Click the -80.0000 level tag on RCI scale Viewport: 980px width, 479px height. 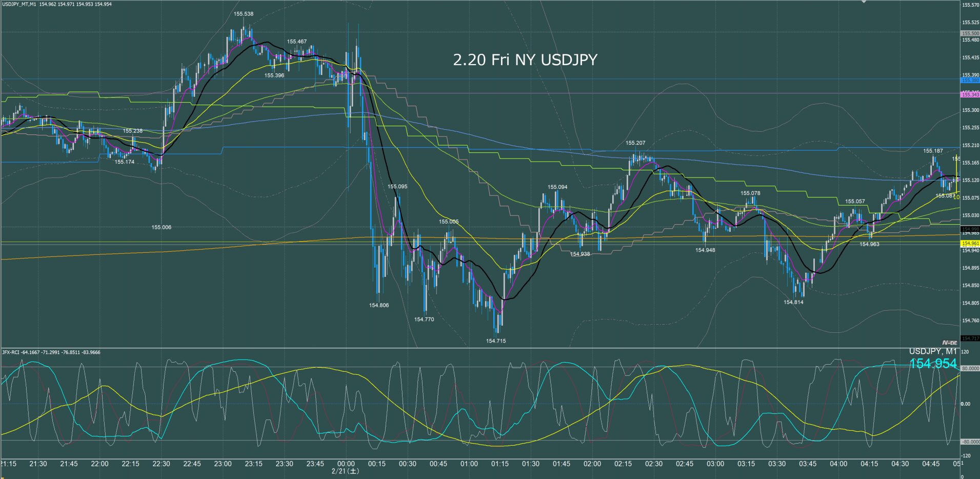pyautogui.click(x=970, y=442)
